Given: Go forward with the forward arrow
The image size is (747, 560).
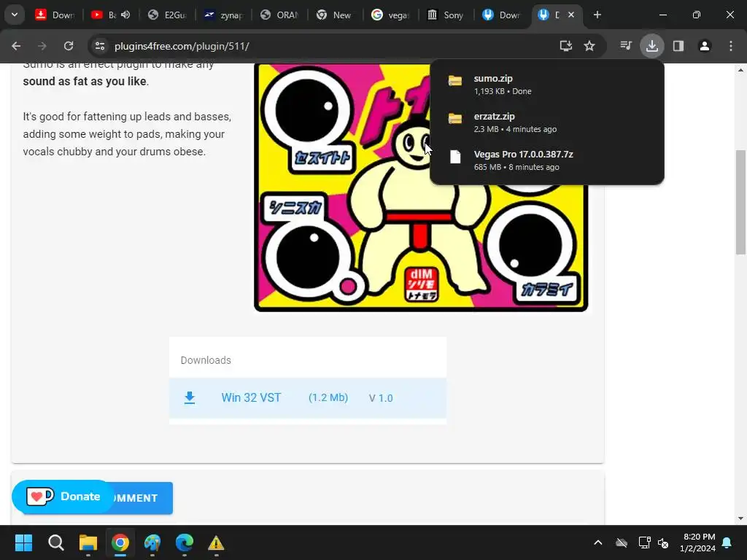Looking at the screenshot, I should pyautogui.click(x=42, y=46).
